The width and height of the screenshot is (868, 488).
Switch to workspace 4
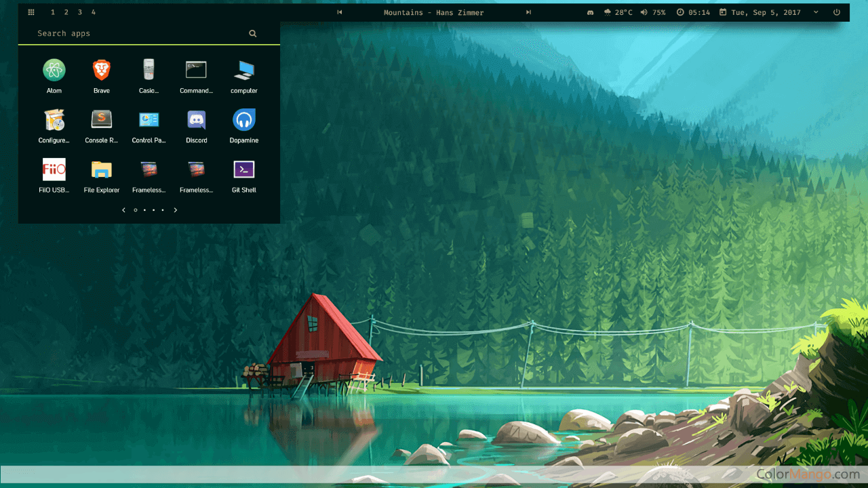pyautogui.click(x=93, y=12)
